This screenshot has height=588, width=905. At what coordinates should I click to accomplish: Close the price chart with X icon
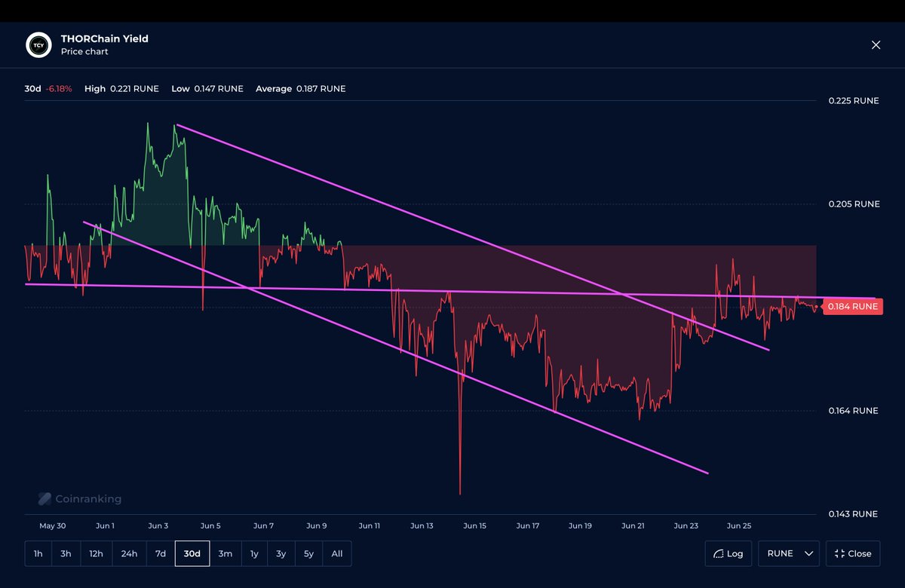point(876,45)
